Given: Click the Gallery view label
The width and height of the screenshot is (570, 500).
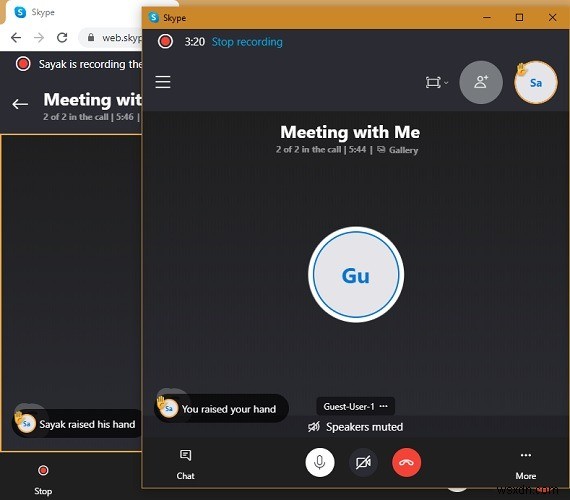Looking at the screenshot, I should pos(397,150).
